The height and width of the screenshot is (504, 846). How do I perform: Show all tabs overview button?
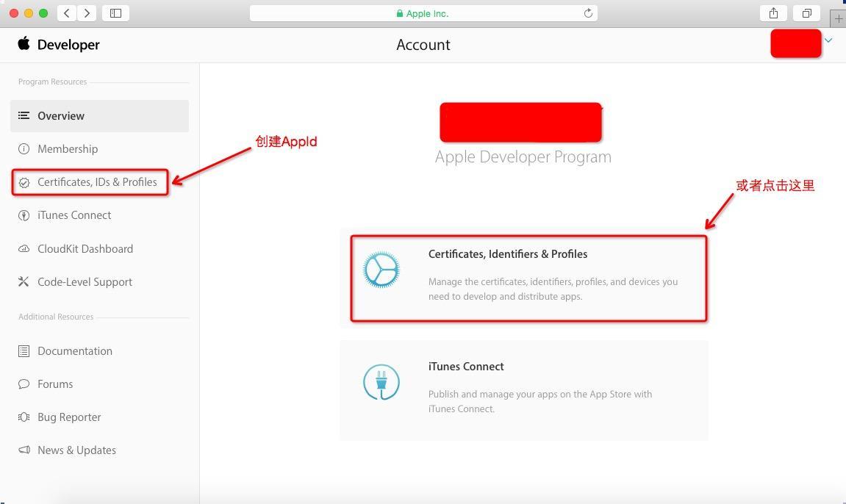(x=806, y=13)
